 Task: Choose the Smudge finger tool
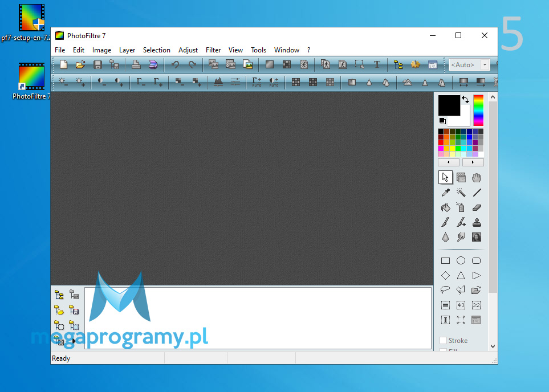coord(461,237)
